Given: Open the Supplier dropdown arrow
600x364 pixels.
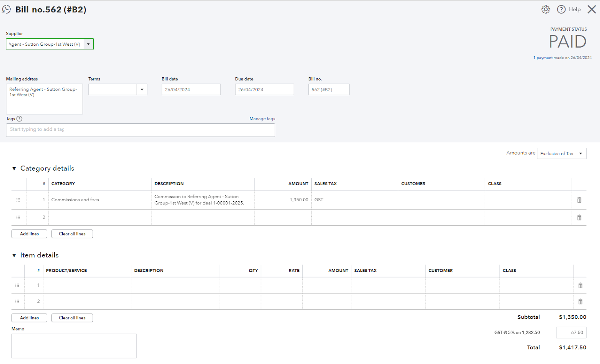Looking at the screenshot, I should pyautogui.click(x=88, y=44).
